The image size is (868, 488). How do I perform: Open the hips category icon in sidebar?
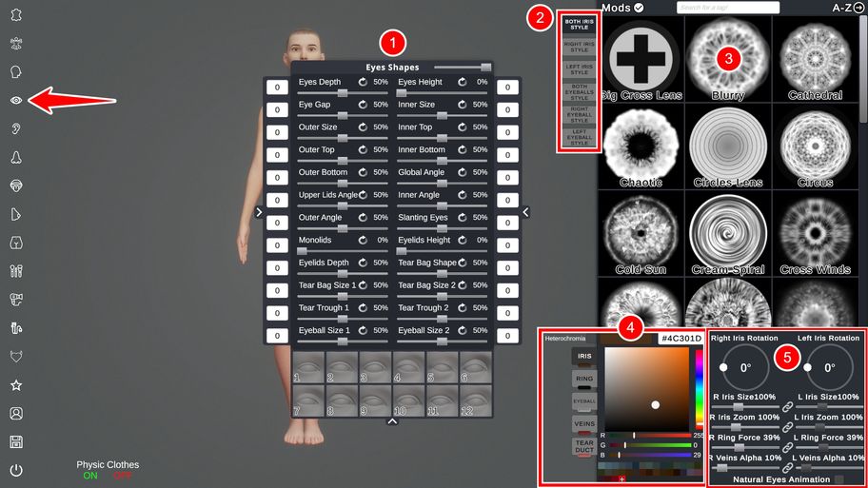(16, 243)
